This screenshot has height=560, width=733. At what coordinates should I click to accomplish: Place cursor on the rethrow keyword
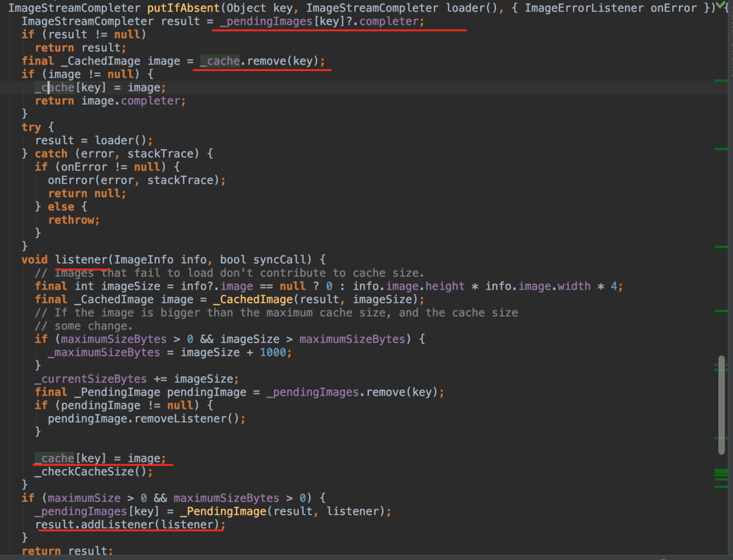(73, 220)
